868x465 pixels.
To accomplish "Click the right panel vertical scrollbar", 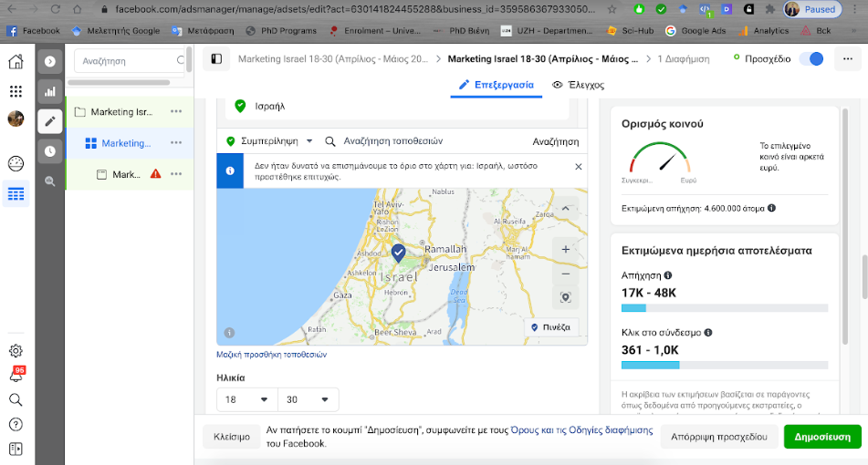I will [845, 227].
